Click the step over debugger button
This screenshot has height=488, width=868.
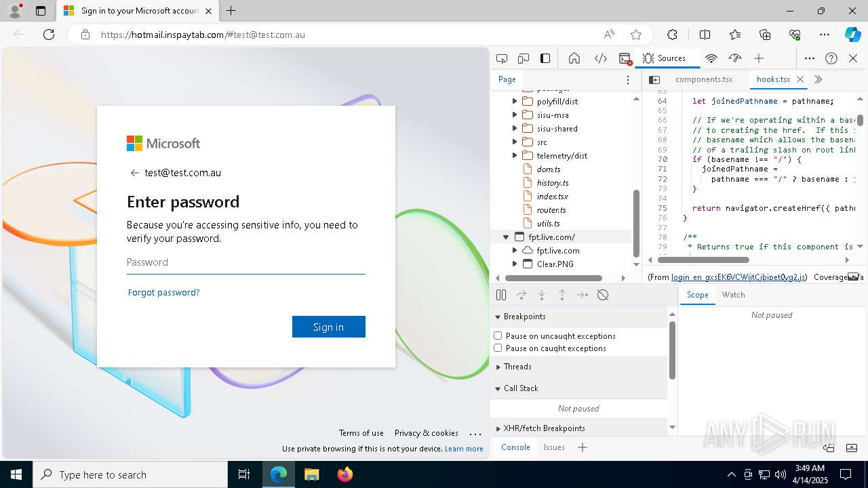point(521,295)
